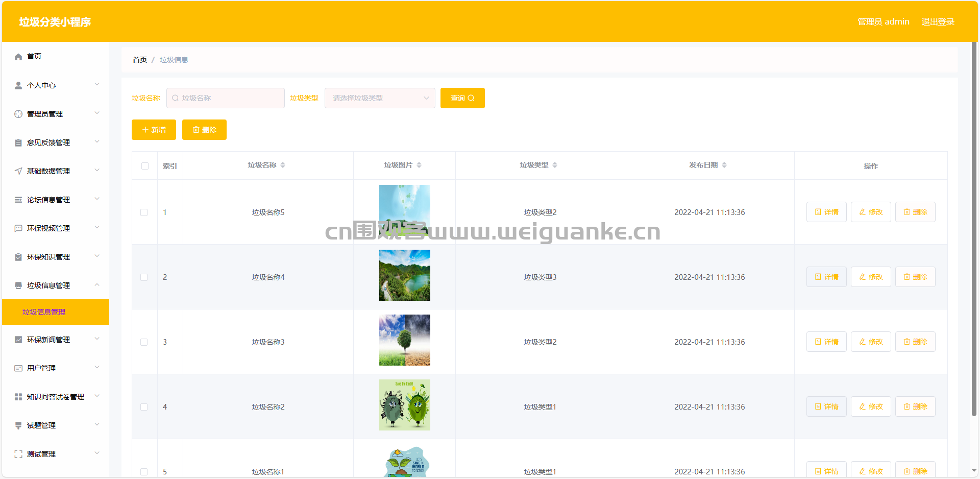Viewport: 980px width, 479px height.
Task: Click the list icon for 论坛信息管理
Action: [x=18, y=200]
